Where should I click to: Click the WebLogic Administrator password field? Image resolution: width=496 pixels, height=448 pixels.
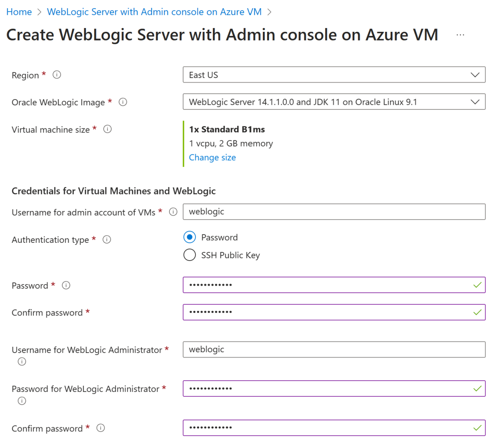[x=334, y=389]
